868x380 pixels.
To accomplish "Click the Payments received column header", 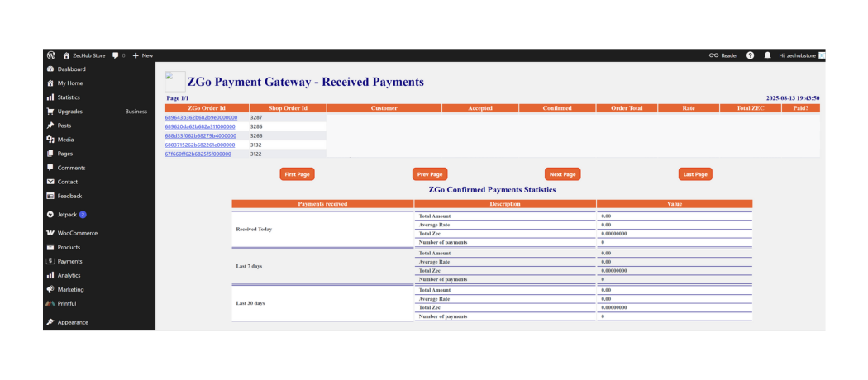I will [322, 204].
